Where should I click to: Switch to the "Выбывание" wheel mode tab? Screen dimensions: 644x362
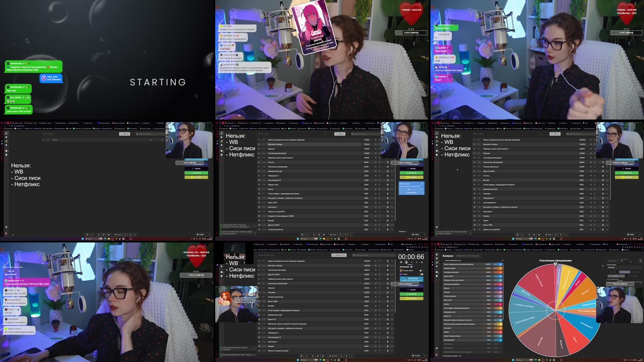click(624, 272)
